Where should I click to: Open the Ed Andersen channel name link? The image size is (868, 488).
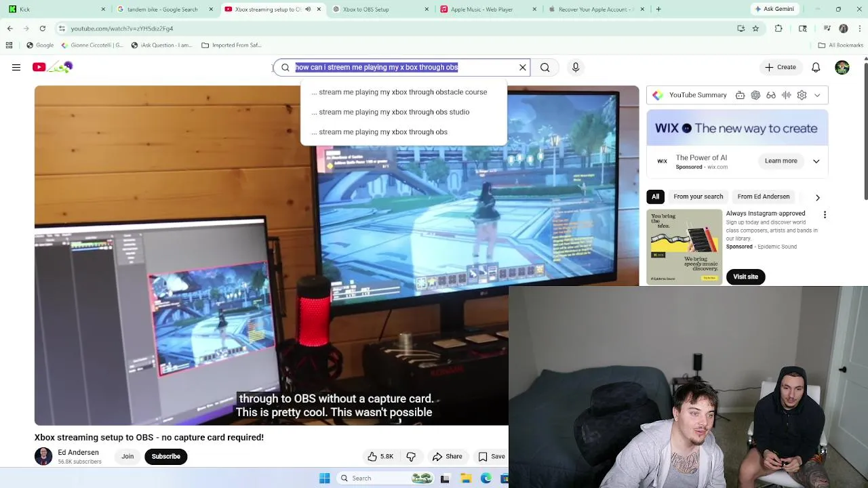(x=78, y=453)
